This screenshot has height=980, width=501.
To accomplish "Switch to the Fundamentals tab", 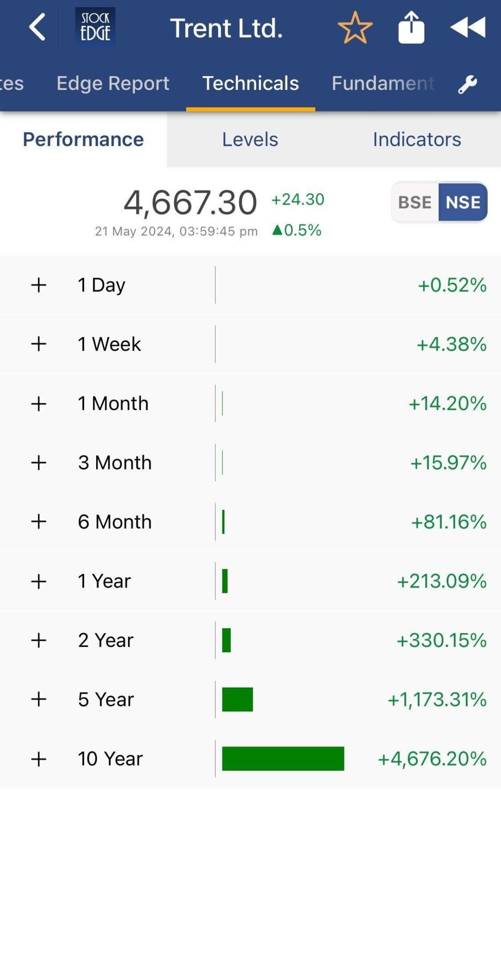I will click(x=382, y=83).
